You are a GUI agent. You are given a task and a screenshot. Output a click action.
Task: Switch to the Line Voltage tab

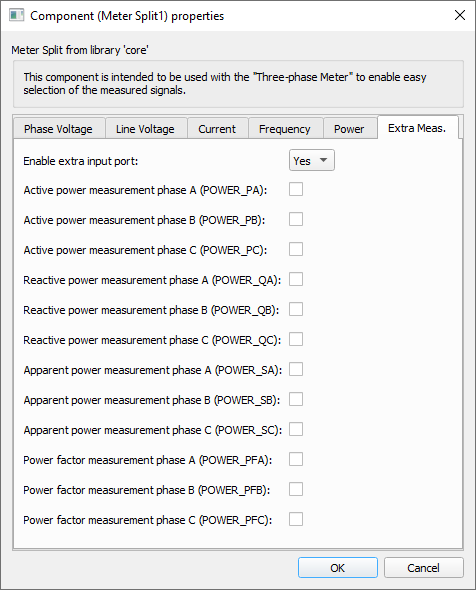pos(146,129)
